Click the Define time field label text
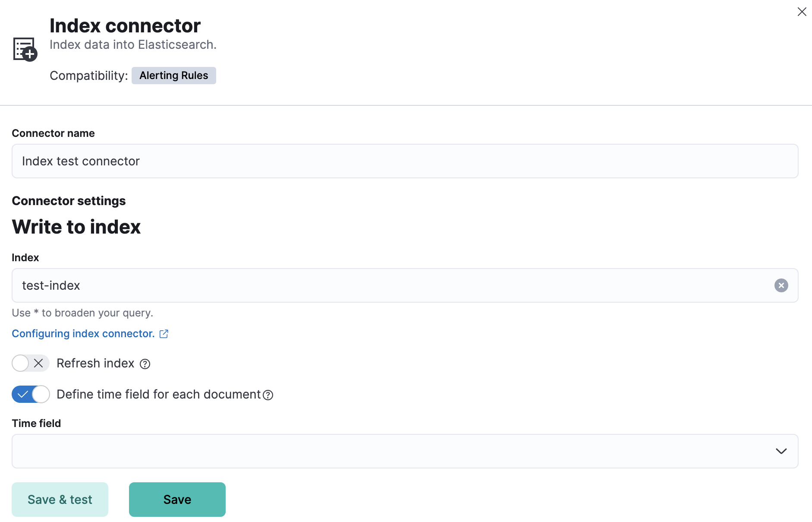812x522 pixels. click(x=158, y=395)
